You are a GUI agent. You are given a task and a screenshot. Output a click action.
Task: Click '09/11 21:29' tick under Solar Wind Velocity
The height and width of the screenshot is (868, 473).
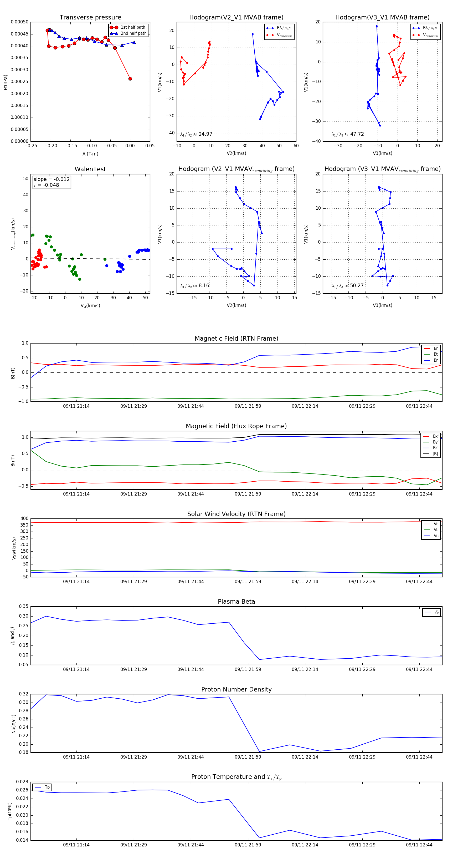(134, 582)
